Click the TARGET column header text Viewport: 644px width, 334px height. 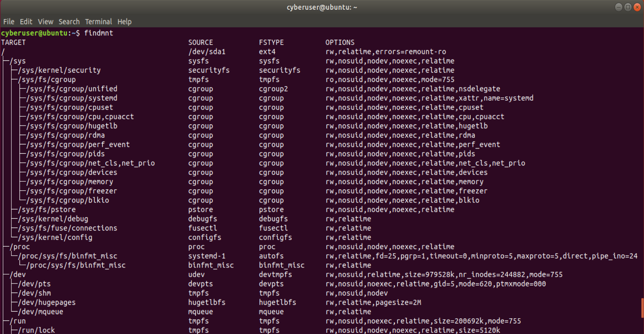click(x=13, y=42)
